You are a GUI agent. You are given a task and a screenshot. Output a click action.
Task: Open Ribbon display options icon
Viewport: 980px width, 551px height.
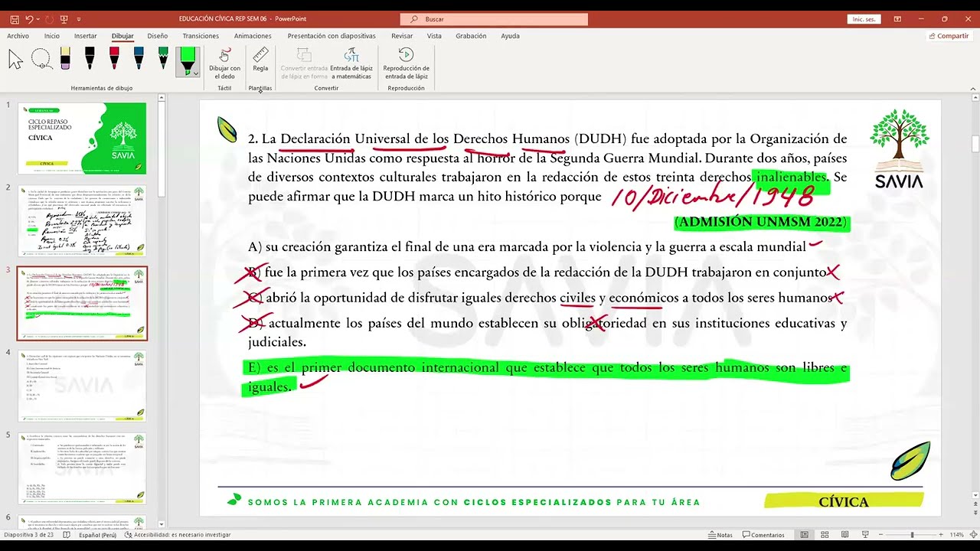pyautogui.click(x=897, y=19)
